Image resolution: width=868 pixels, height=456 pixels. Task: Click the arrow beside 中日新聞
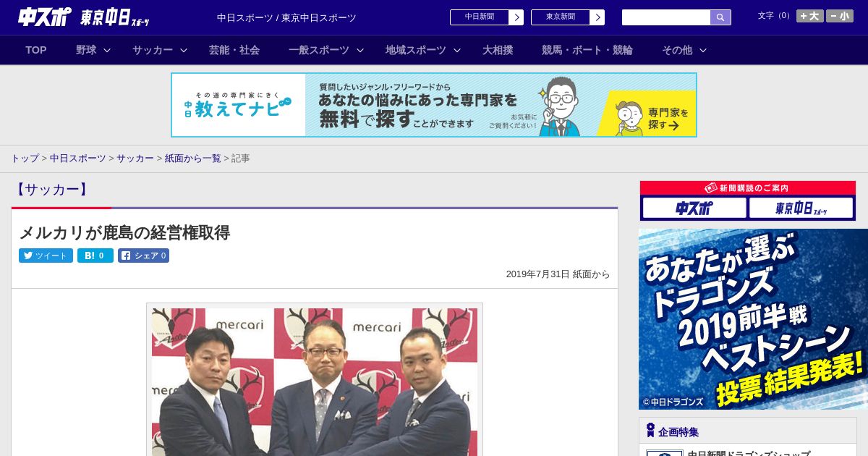[516, 17]
